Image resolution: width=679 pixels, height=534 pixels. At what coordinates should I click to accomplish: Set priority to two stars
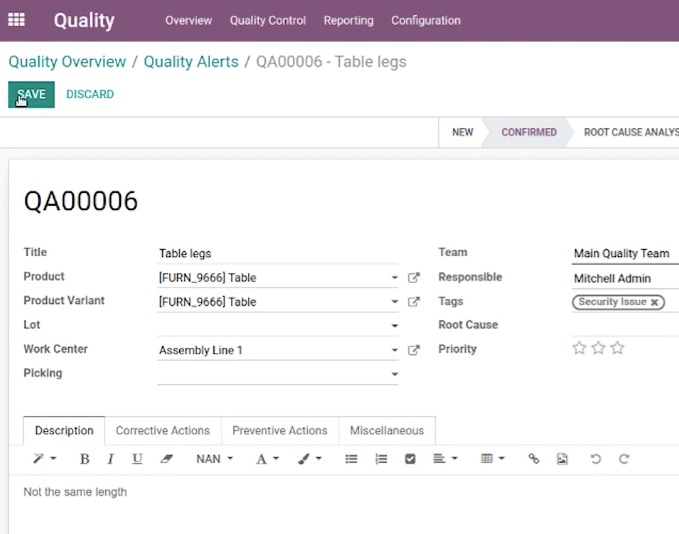coord(598,348)
